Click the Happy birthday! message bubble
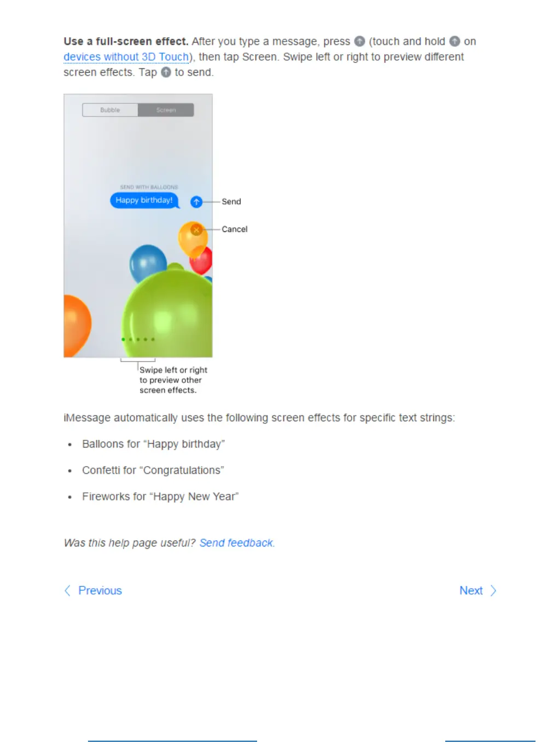 click(x=144, y=200)
